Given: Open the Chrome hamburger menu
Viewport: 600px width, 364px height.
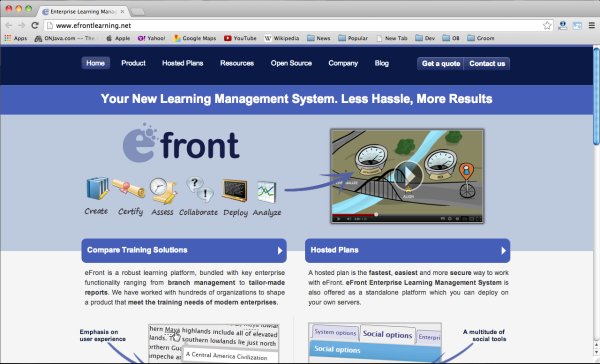Looking at the screenshot, I should (592, 26).
